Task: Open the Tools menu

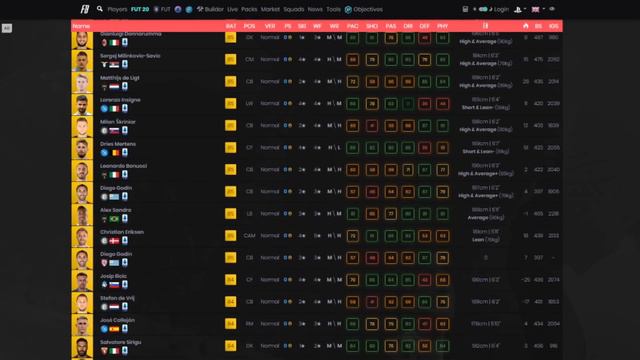Action: [x=333, y=9]
